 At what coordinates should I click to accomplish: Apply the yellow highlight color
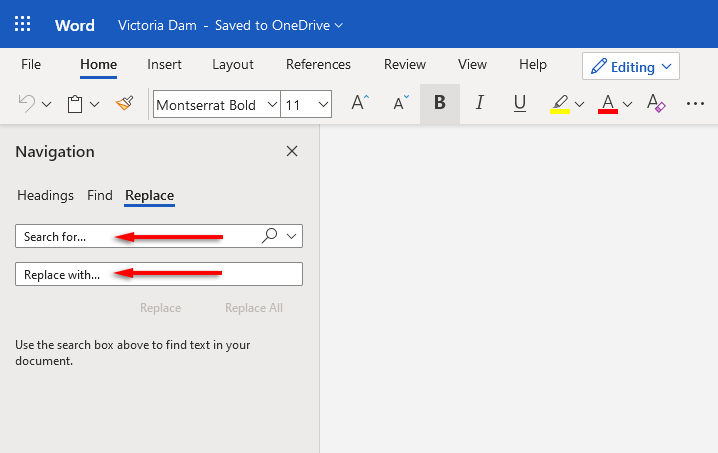(x=559, y=103)
